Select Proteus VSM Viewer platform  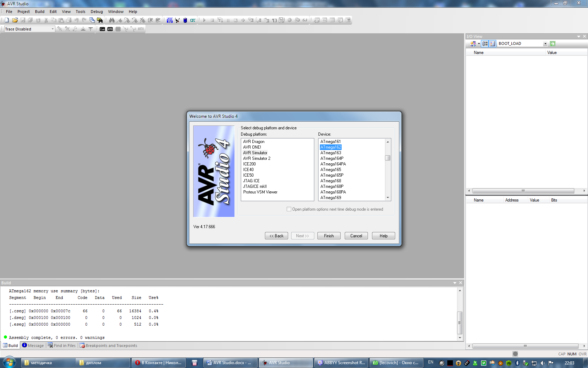tap(260, 192)
